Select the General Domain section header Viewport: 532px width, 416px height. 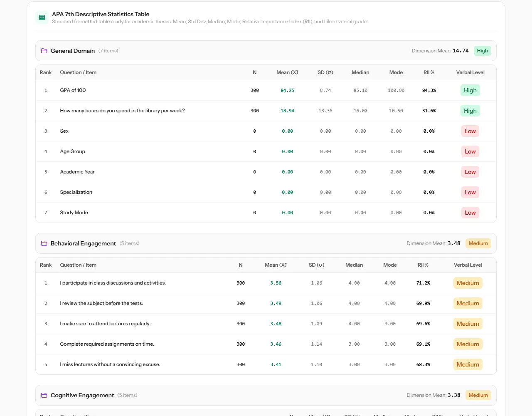(x=266, y=51)
